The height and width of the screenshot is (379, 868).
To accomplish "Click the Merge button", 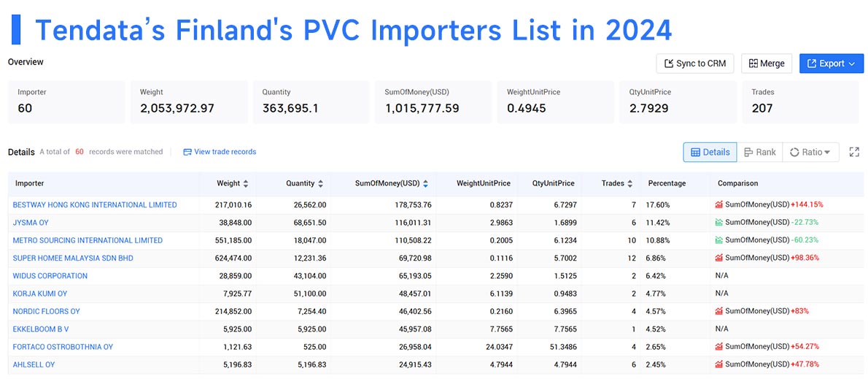I will (x=767, y=63).
